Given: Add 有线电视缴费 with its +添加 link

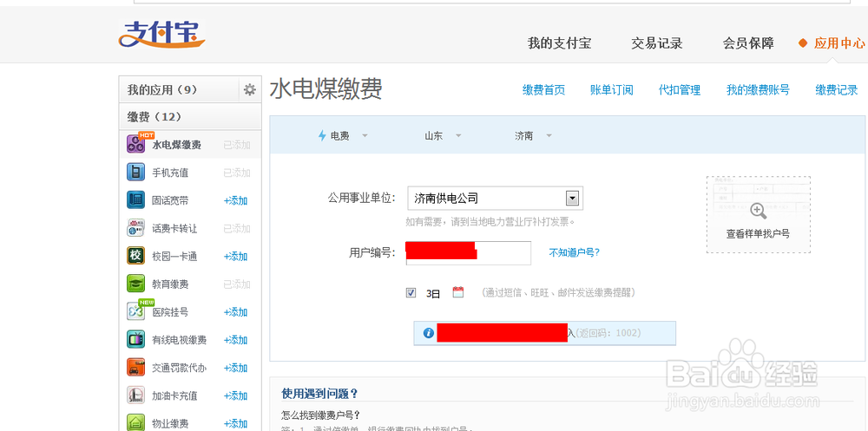Looking at the screenshot, I should [236, 340].
